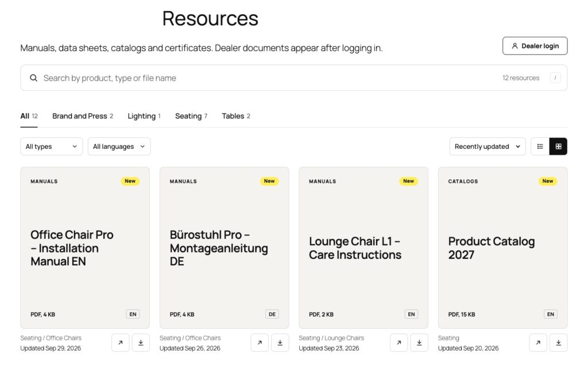588x368 pixels.
Task: Open Office Chair Pro Installation Manual card
Action: pos(85,248)
